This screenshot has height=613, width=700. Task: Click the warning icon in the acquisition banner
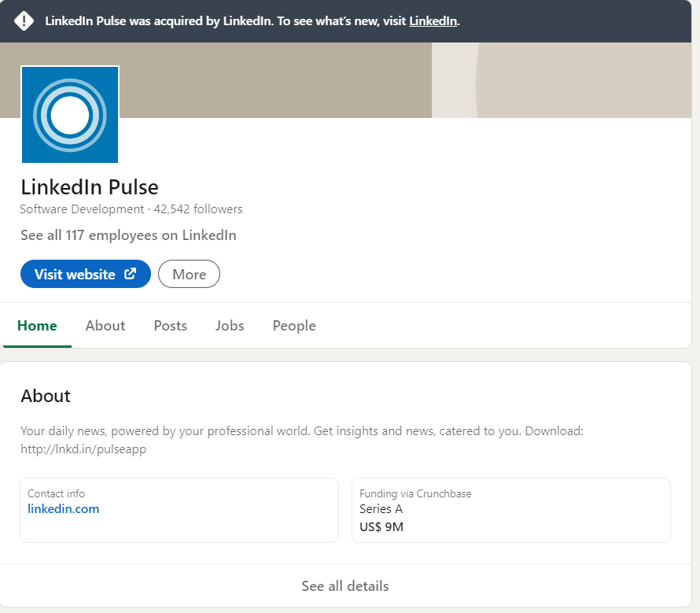(24, 21)
